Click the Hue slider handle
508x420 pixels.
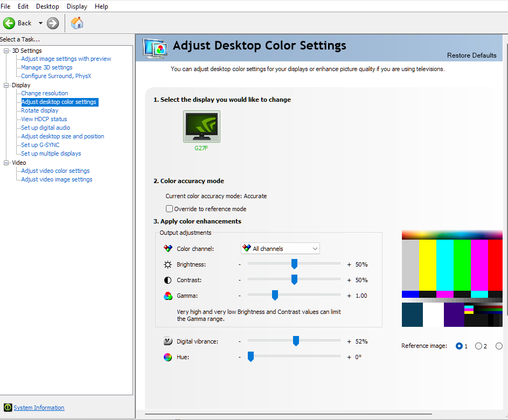point(250,356)
